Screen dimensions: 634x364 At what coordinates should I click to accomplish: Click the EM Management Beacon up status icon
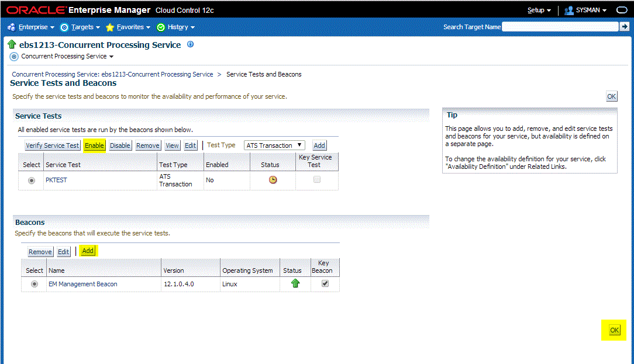pyautogui.click(x=295, y=283)
